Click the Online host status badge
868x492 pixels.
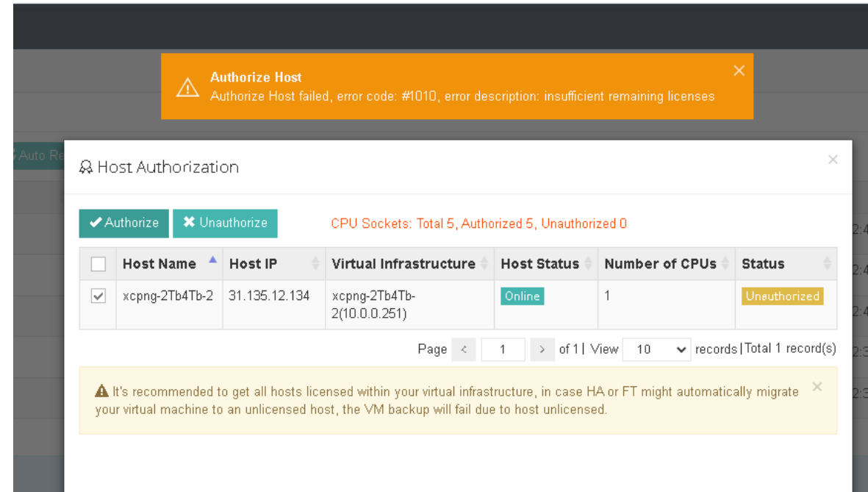click(x=522, y=296)
